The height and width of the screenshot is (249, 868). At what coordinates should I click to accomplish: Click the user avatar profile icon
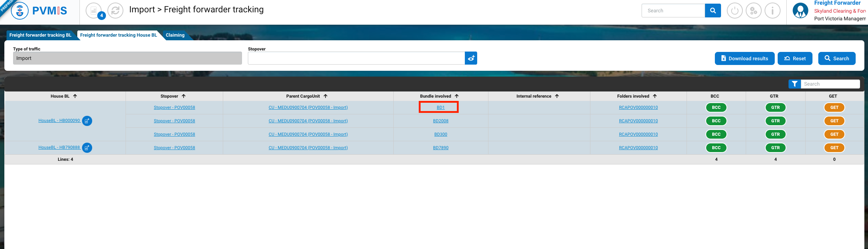point(800,11)
